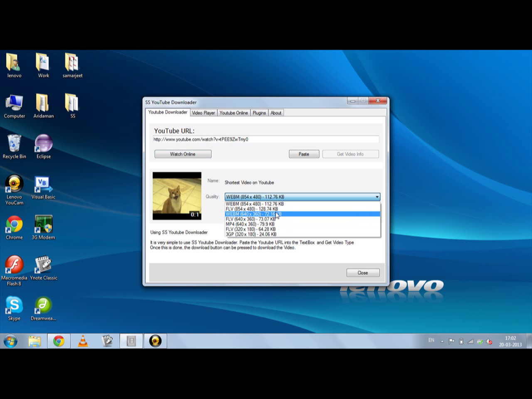Open the taskbar clock showing 17:02
The width and height of the screenshot is (532, 399).
point(510,341)
